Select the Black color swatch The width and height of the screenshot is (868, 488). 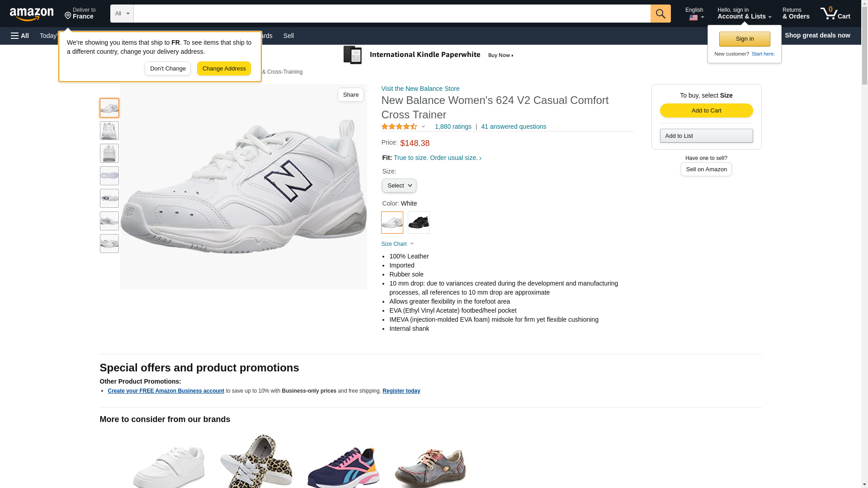click(419, 222)
